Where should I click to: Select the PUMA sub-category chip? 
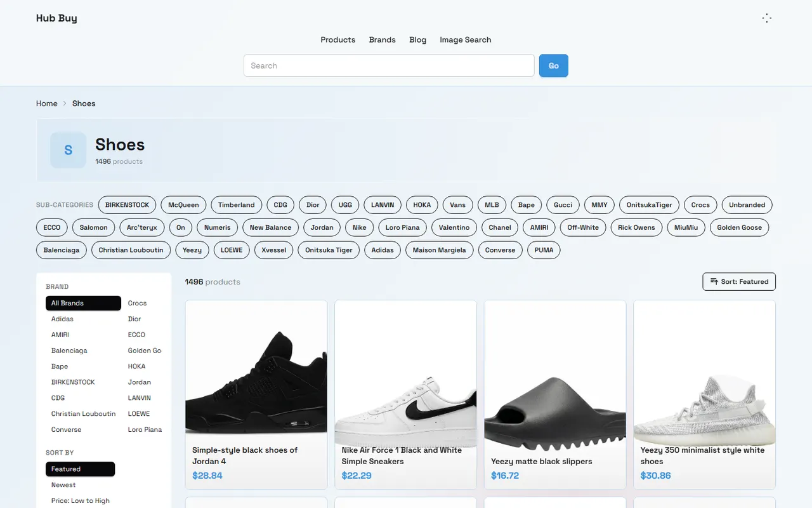point(544,250)
